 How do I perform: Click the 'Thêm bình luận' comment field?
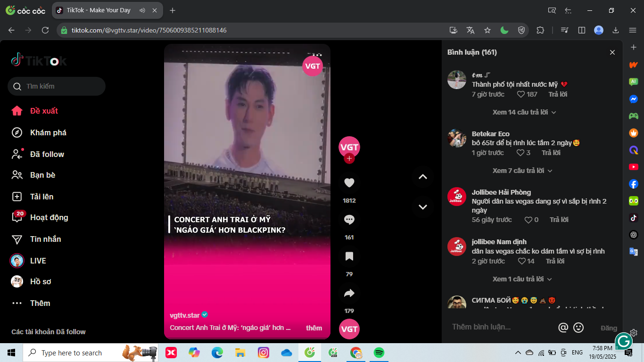click(x=500, y=327)
